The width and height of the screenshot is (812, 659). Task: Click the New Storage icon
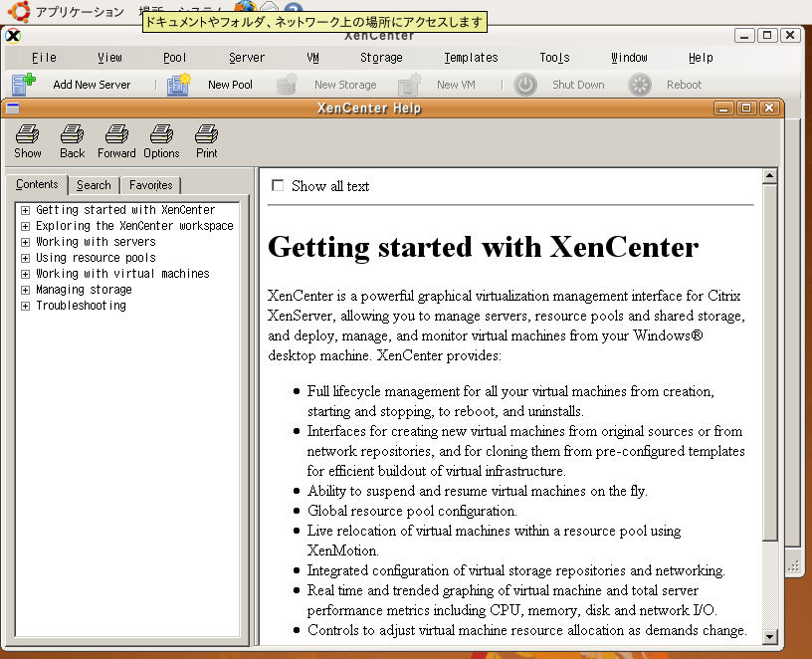(286, 85)
